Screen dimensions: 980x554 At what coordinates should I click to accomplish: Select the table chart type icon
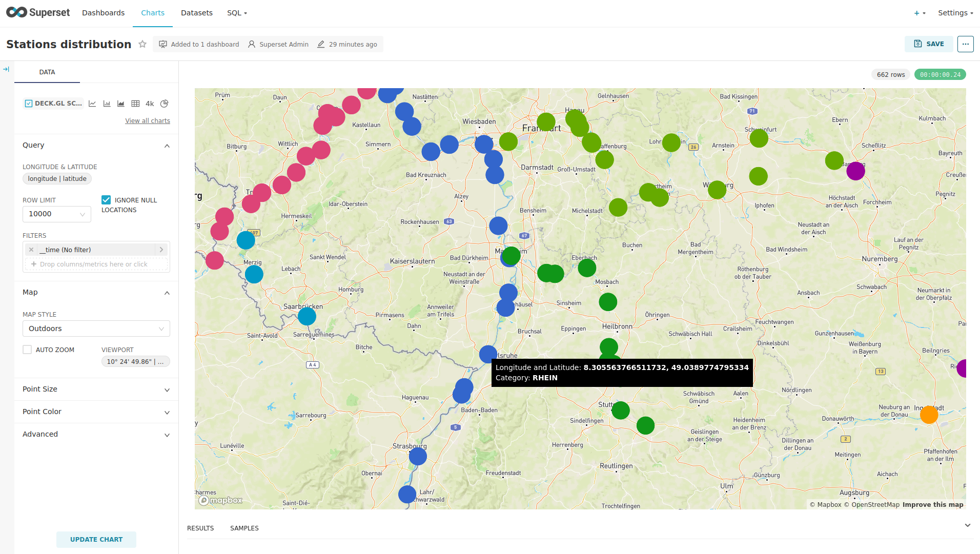(135, 104)
